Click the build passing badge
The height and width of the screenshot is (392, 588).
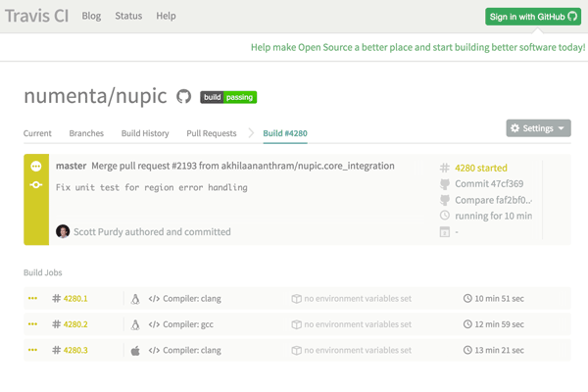point(228,97)
